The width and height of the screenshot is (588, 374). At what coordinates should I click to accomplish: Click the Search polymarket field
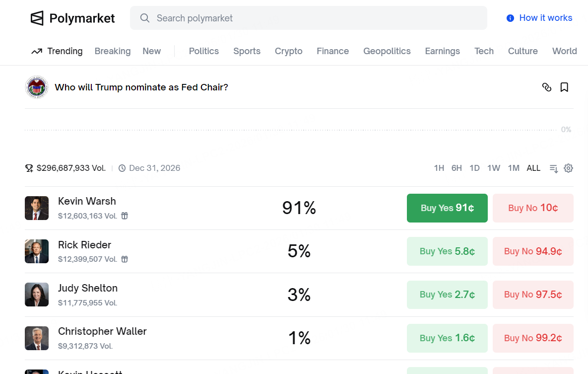(308, 18)
